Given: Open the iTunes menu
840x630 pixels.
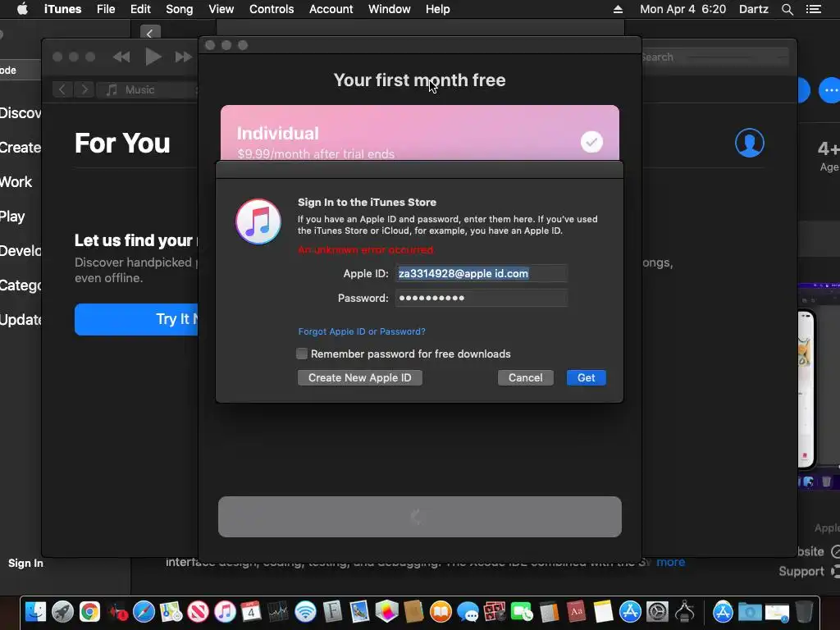Looking at the screenshot, I should click(x=62, y=9).
